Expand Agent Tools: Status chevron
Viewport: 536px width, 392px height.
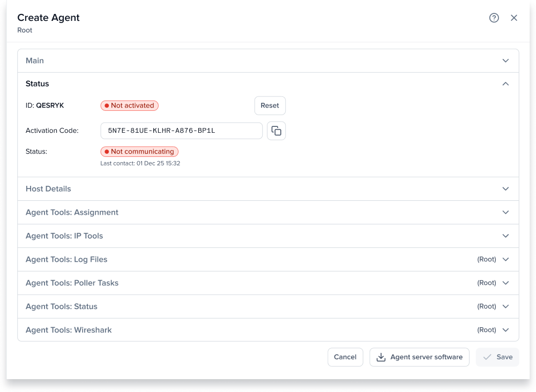tap(505, 307)
